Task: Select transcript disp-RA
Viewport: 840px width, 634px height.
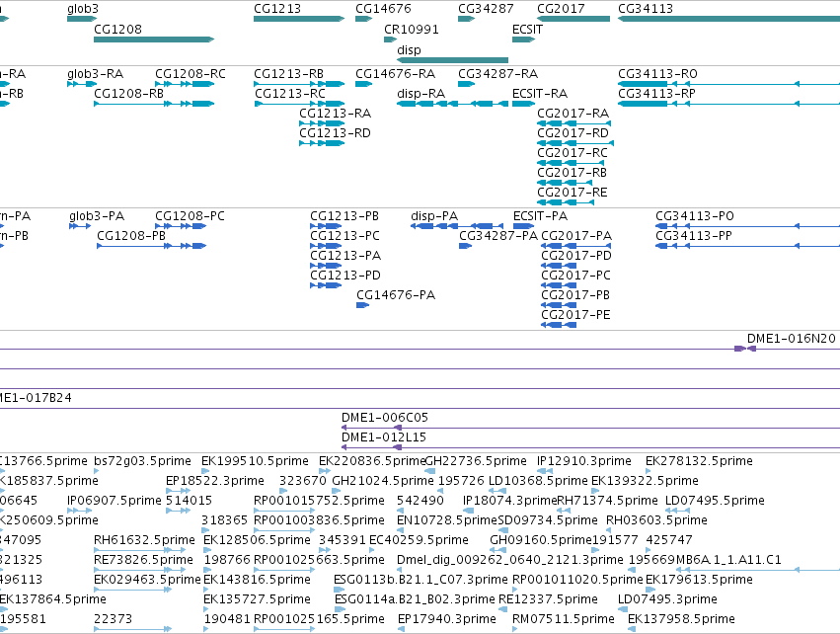Action: point(421,93)
